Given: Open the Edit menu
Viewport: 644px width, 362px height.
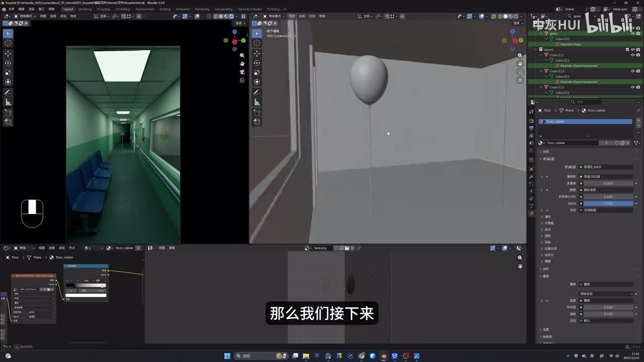Looking at the screenshot, I should (21, 9).
